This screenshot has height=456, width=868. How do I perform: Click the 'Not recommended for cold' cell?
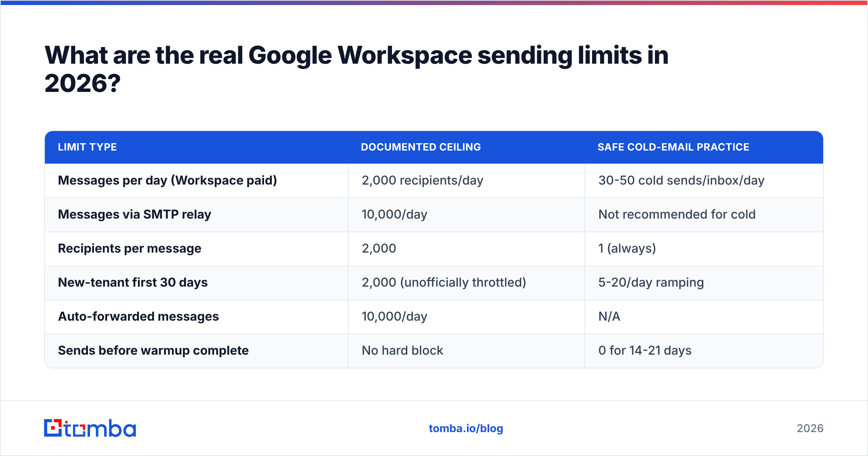coord(704,215)
